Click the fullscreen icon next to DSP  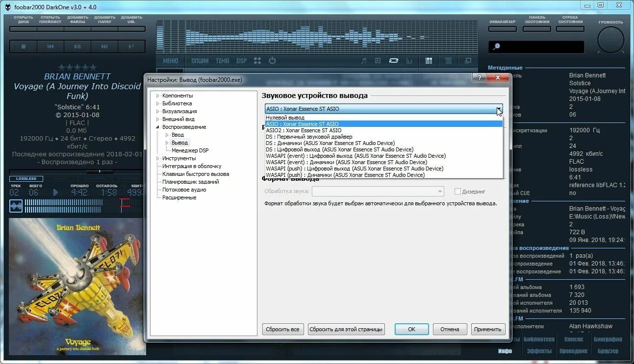pos(257,60)
